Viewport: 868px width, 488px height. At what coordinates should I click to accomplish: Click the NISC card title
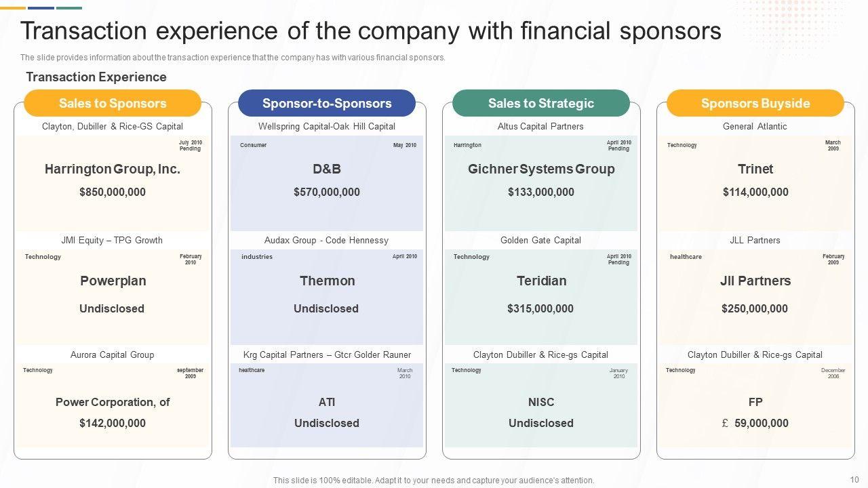tap(541, 402)
